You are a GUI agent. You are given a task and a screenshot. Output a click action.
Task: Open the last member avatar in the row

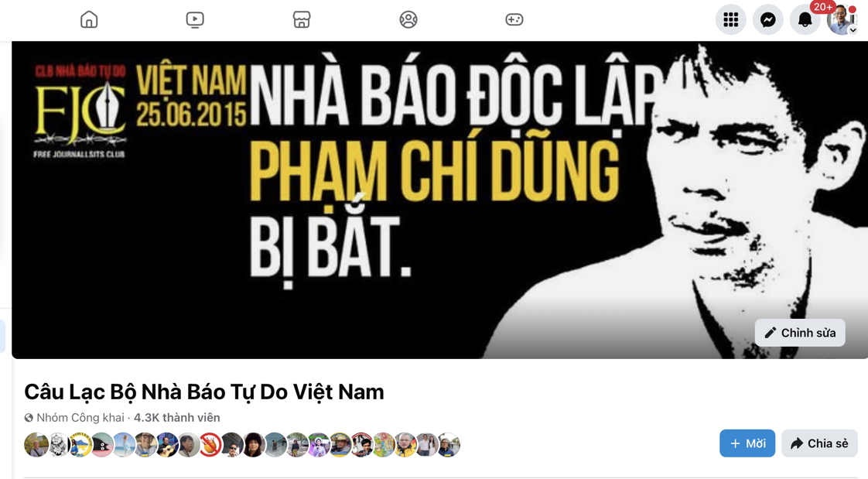[x=449, y=445]
